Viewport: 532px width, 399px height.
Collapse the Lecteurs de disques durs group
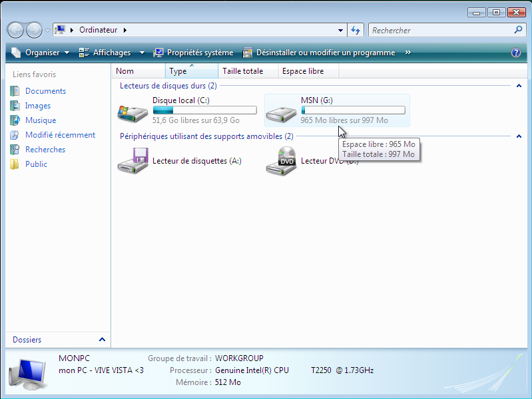(x=518, y=86)
